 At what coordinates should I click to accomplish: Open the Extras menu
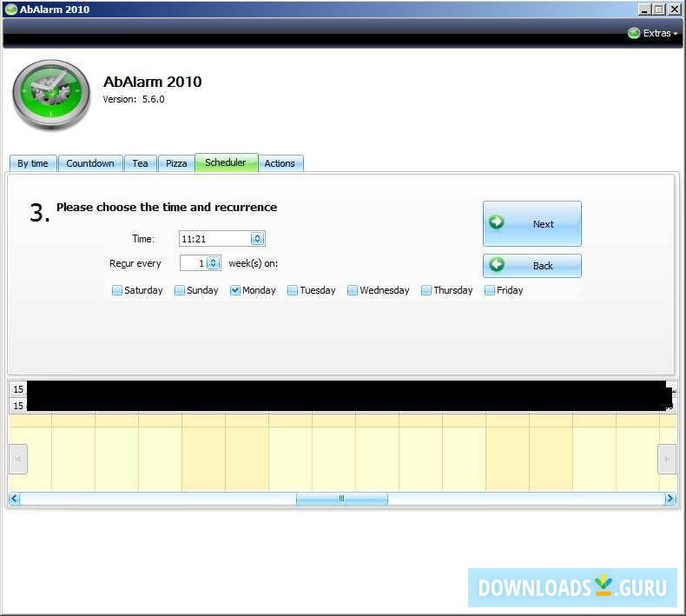652,33
